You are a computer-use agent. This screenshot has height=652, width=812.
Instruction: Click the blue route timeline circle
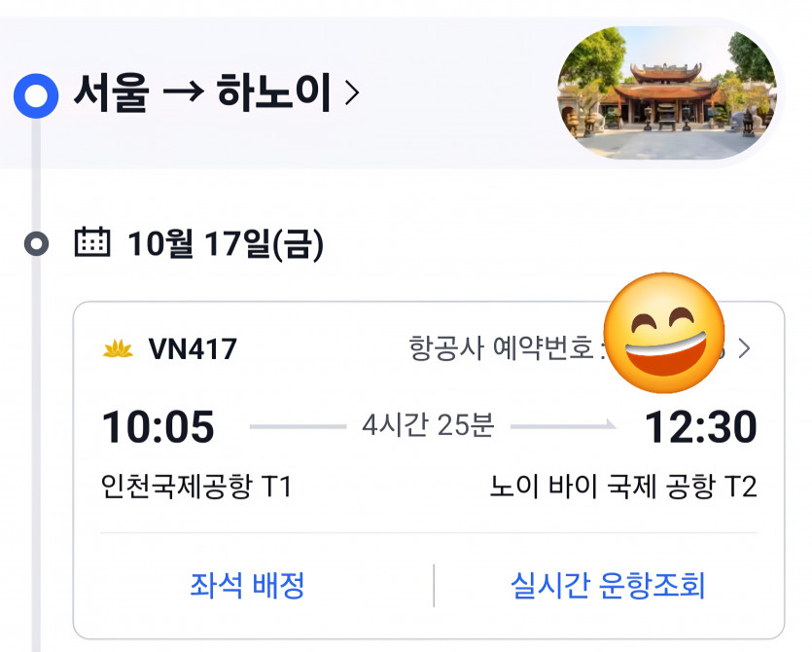tap(36, 95)
